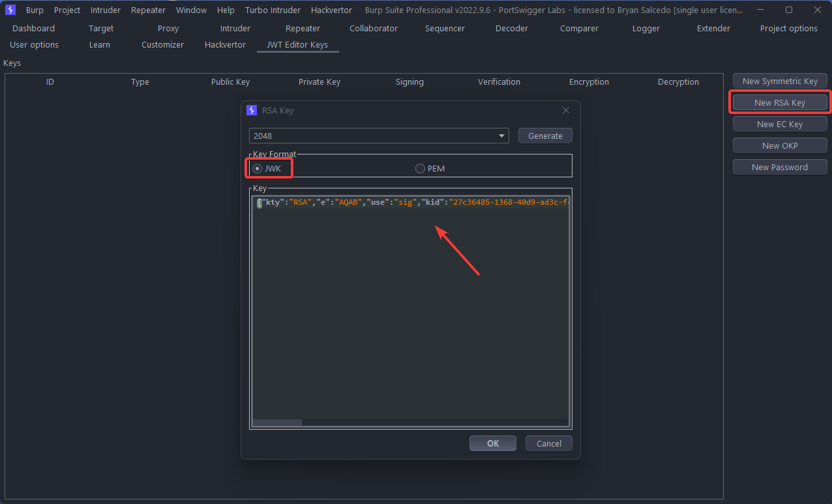
Task: Click the New Password button
Action: (x=780, y=167)
